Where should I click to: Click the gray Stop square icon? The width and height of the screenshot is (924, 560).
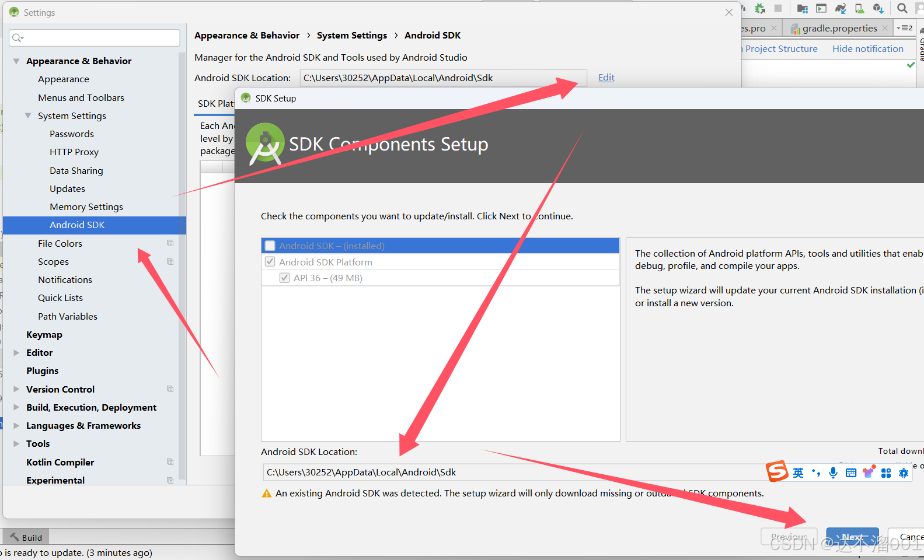point(778,8)
